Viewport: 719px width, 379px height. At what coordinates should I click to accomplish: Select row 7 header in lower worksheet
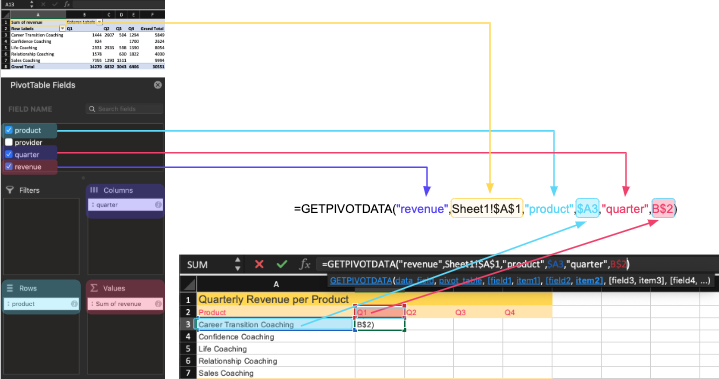point(188,373)
